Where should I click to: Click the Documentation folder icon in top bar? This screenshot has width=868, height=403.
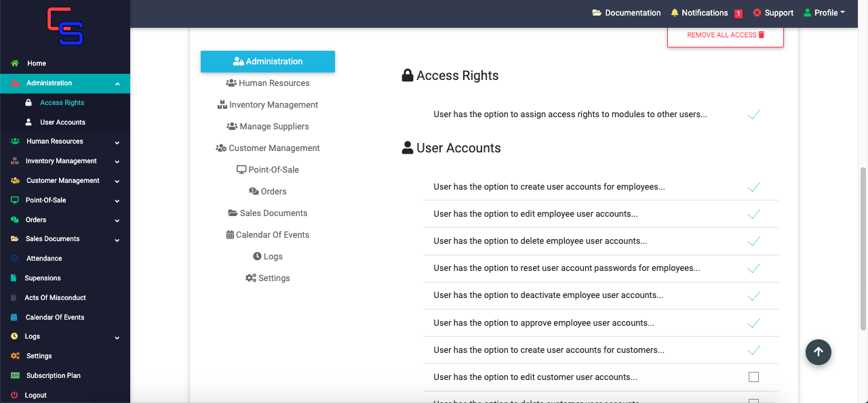[x=597, y=13]
